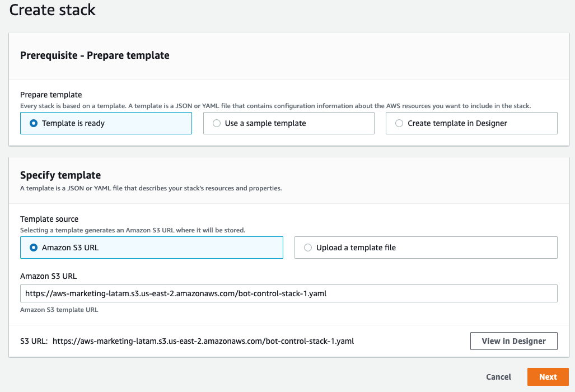Click the "Create stack" page heading
575x392 pixels.
point(53,10)
